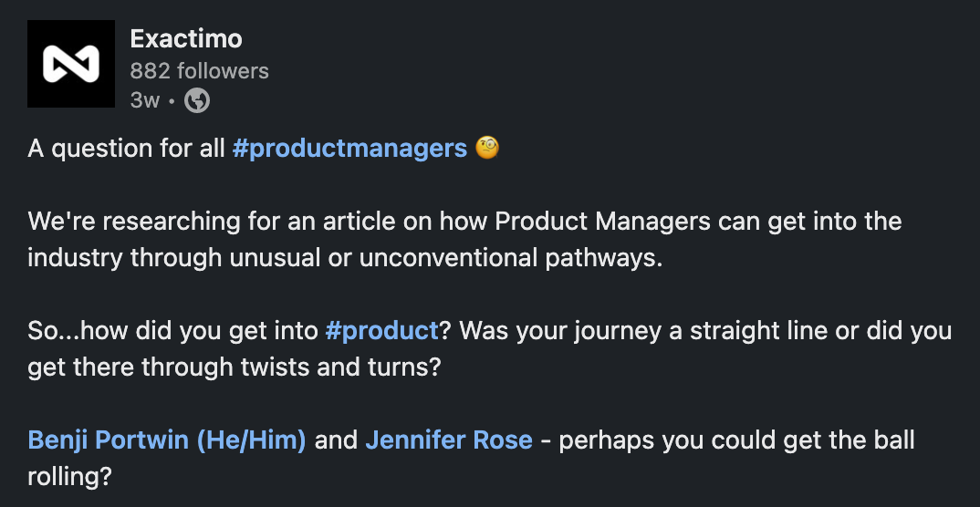The width and height of the screenshot is (980, 507).
Task: Click the 882 followers text
Action: pyautogui.click(x=199, y=70)
